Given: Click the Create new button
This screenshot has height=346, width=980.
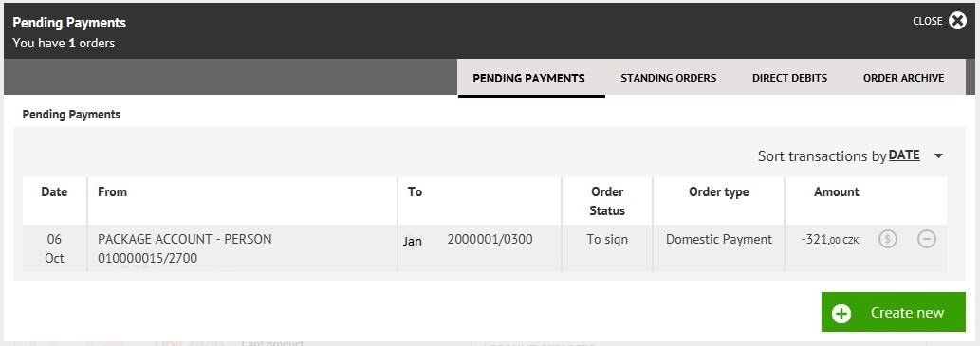Looking at the screenshot, I should [x=893, y=312].
